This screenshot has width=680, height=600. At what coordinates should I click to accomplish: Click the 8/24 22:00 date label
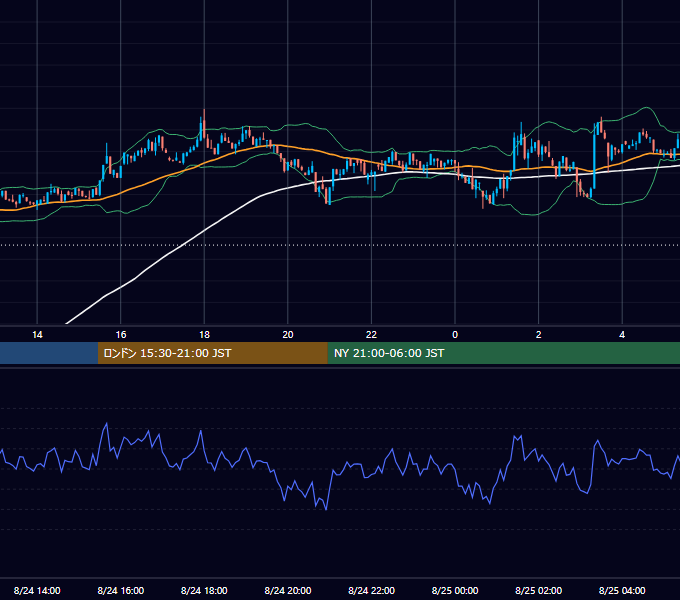(x=371, y=590)
